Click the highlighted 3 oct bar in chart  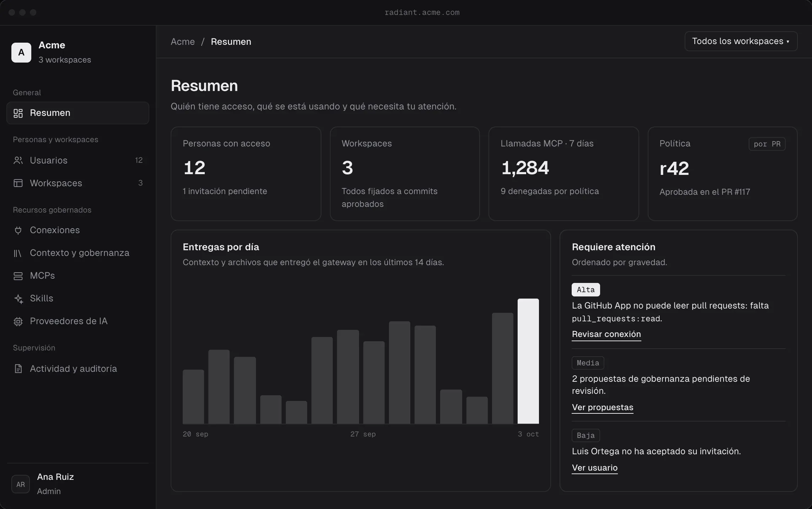(x=528, y=361)
